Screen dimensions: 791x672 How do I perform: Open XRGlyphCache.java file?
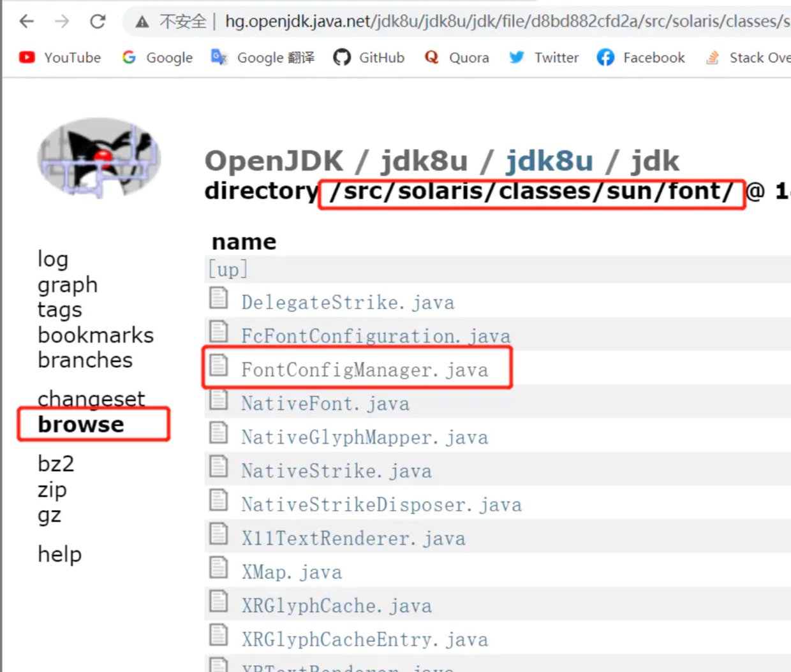click(336, 606)
